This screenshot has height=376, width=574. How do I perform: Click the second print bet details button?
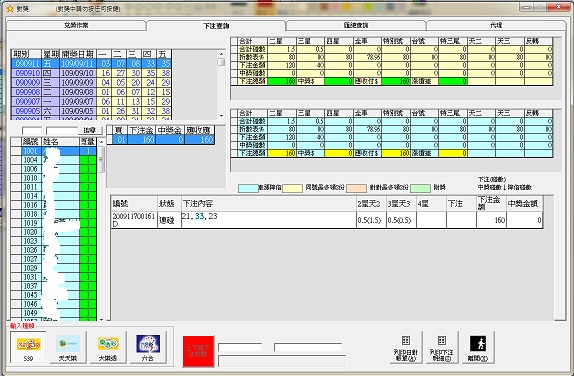pyautogui.click(x=441, y=347)
